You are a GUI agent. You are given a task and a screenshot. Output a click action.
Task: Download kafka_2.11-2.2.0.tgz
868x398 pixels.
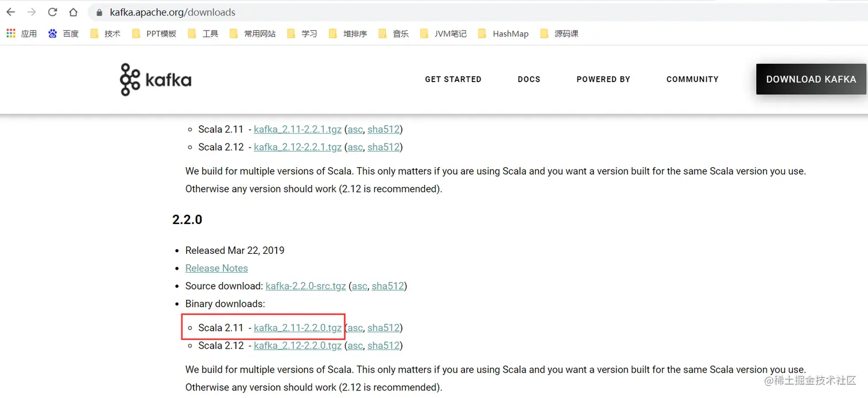tap(297, 328)
